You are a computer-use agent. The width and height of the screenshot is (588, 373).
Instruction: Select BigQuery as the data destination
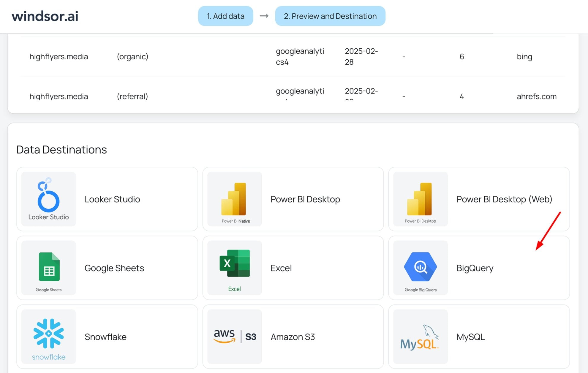(x=478, y=268)
